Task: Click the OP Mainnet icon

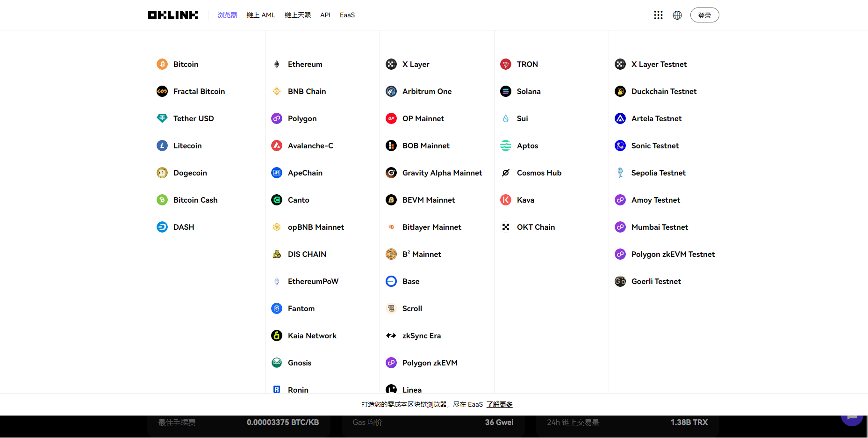Action: (391, 118)
